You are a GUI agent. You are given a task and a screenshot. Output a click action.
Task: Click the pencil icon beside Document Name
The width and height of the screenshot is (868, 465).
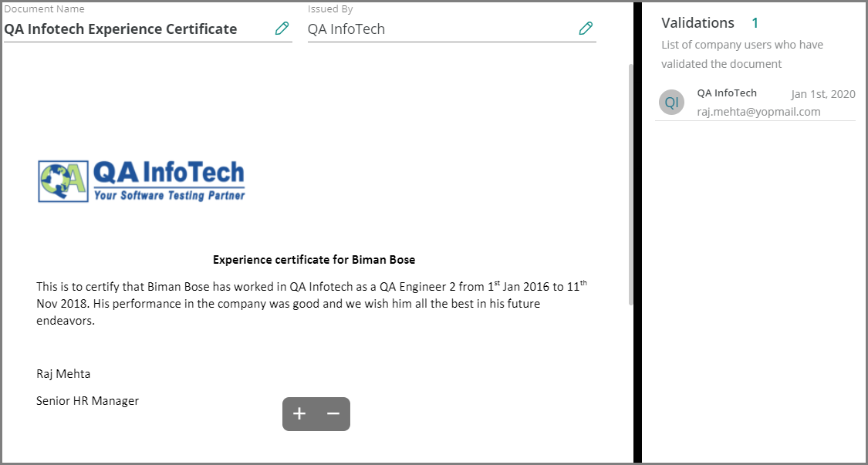[x=282, y=29]
